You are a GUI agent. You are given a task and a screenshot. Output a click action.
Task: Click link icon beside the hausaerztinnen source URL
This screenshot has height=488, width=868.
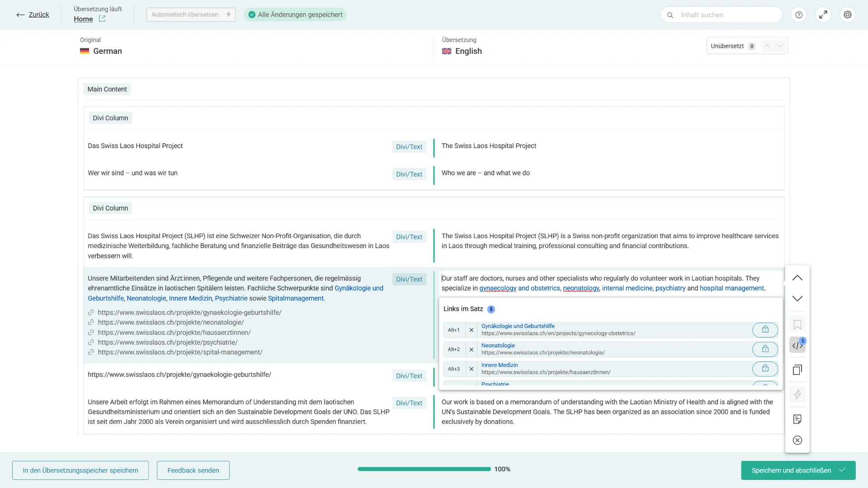pyautogui.click(x=91, y=333)
